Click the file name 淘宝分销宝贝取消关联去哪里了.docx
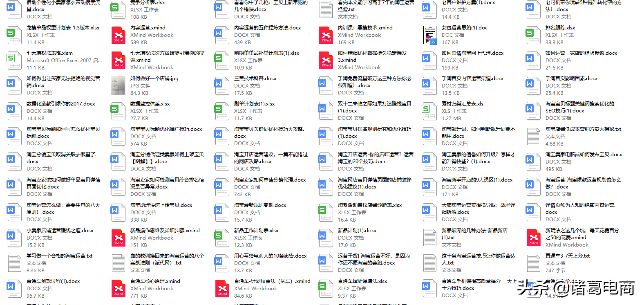 (x=62, y=158)
